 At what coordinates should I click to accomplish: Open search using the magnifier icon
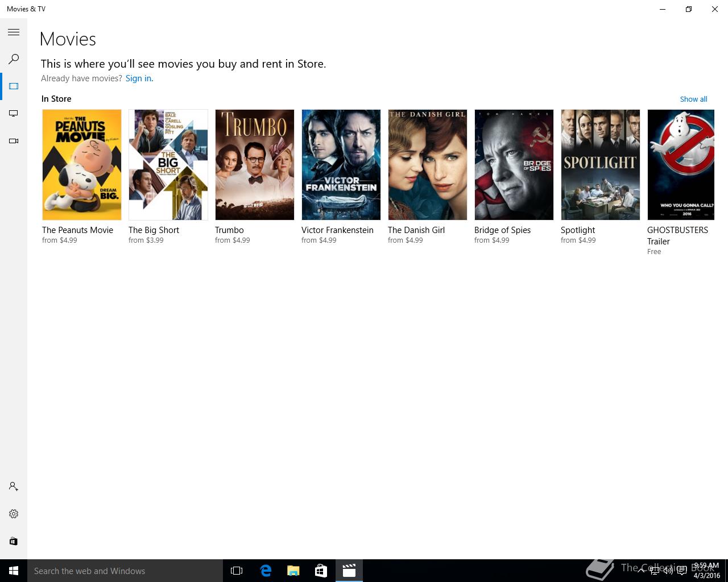pos(14,59)
